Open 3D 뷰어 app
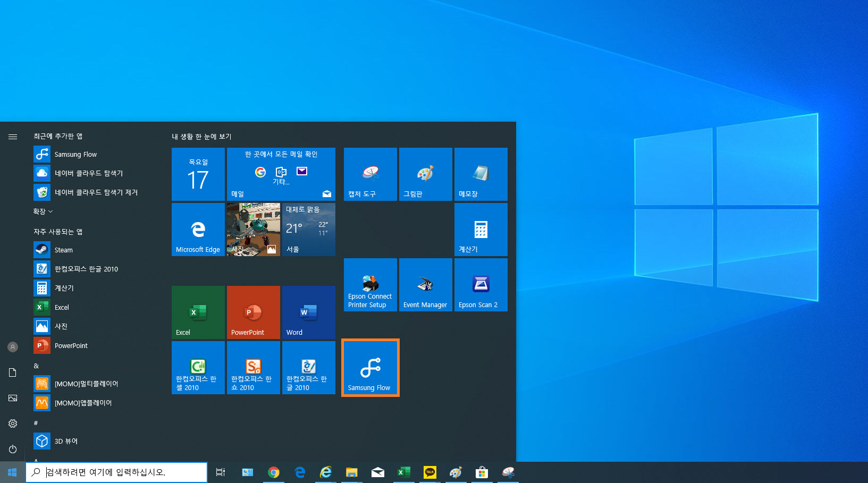This screenshot has width=868, height=483. 96,441
